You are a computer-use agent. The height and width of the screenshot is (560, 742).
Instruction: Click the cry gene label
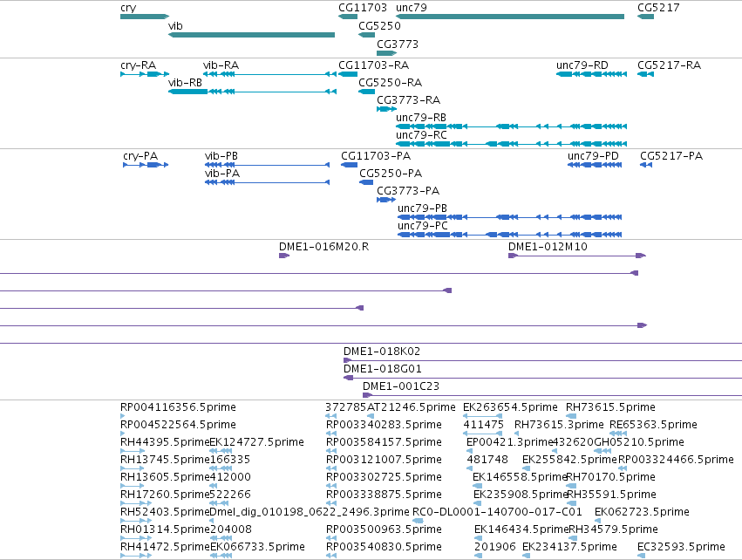click(x=128, y=8)
